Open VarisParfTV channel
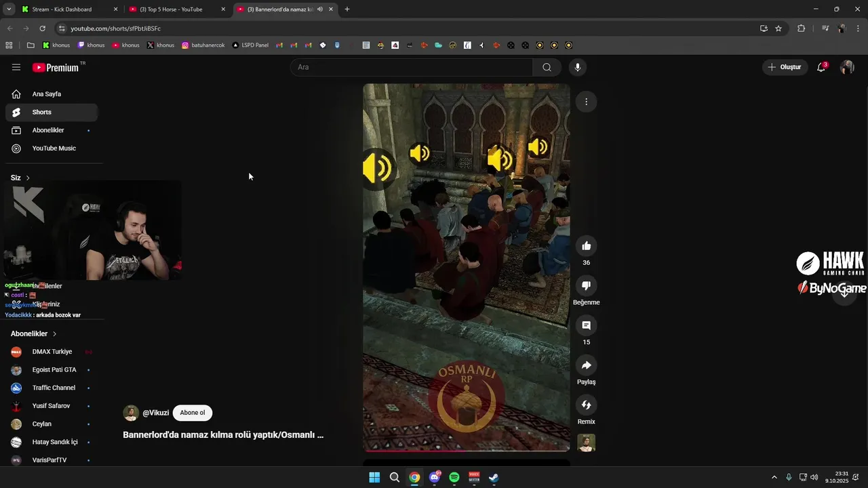Viewport: 868px width, 488px height. 52,460
